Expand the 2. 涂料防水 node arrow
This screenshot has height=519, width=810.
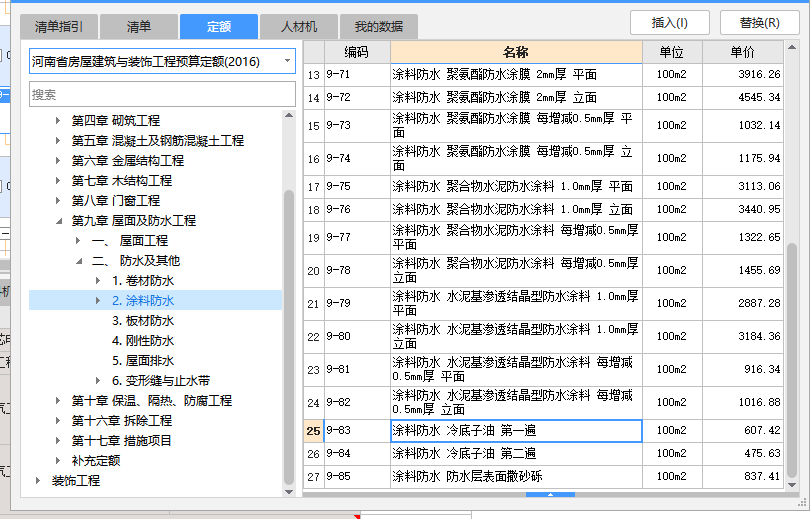click(98, 301)
